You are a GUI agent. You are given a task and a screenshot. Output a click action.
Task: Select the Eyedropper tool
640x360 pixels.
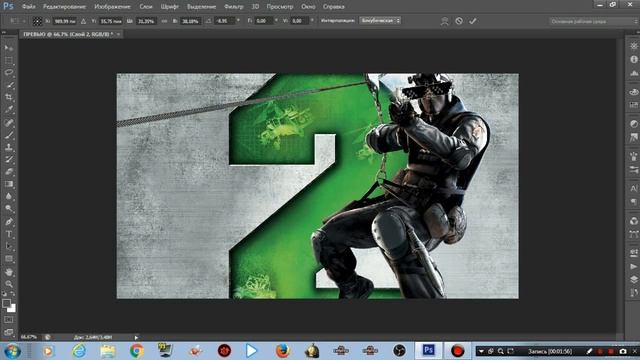click(9, 109)
